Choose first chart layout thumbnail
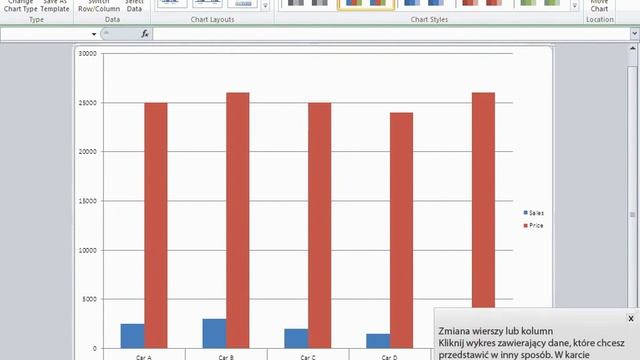 [x=172, y=4]
